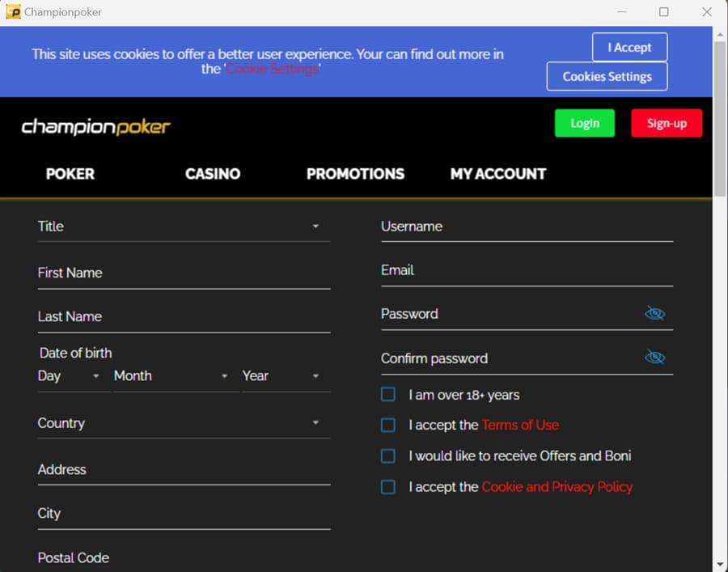Expand the Year dropdown
The width and height of the screenshot is (728, 572).
[x=315, y=376]
